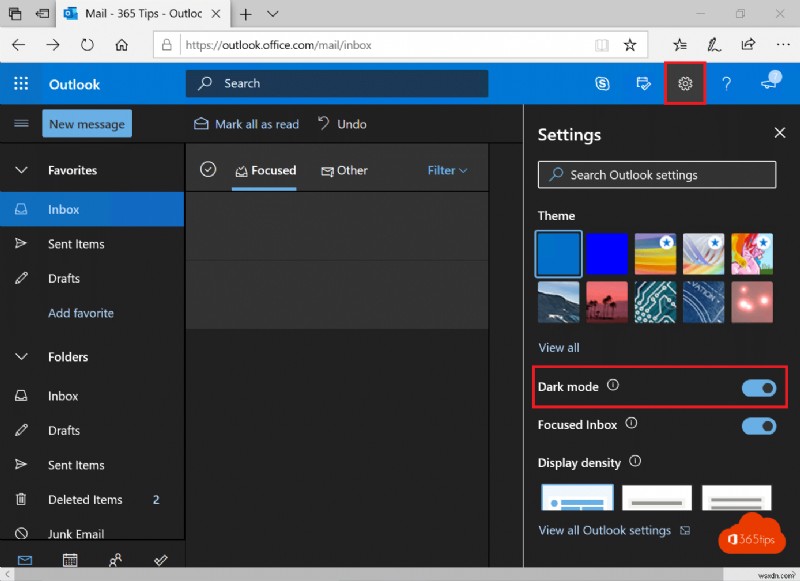This screenshot has width=800, height=581.
Task: Open Skype from Outlook header
Action: tap(602, 83)
